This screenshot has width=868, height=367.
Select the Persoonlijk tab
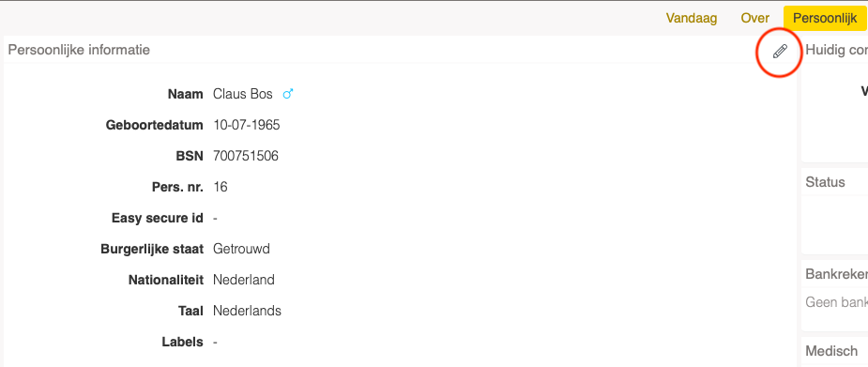825,18
